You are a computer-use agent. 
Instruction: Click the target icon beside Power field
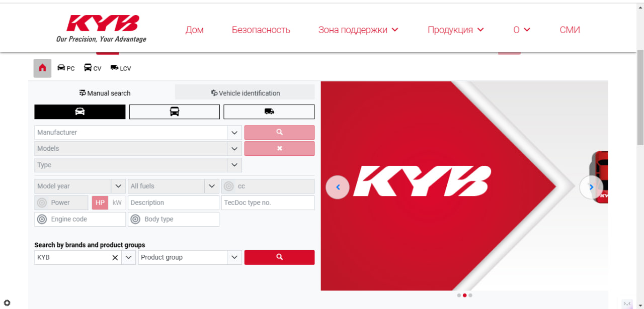coord(42,203)
